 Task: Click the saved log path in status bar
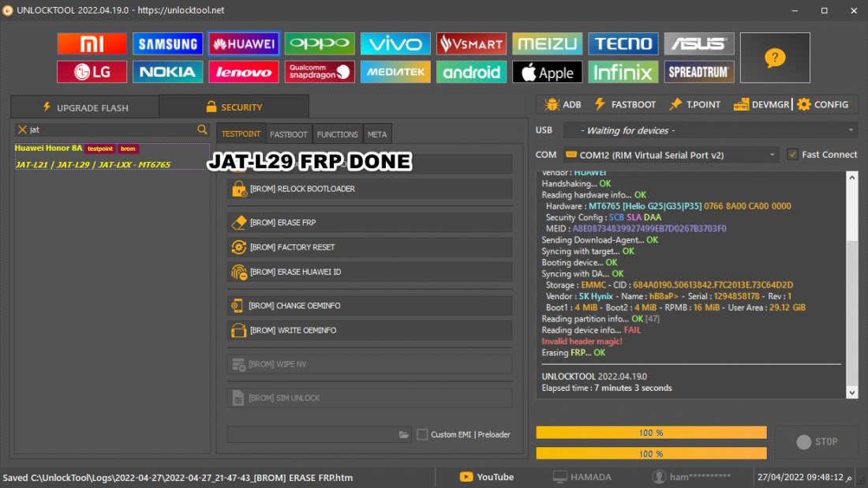178,478
